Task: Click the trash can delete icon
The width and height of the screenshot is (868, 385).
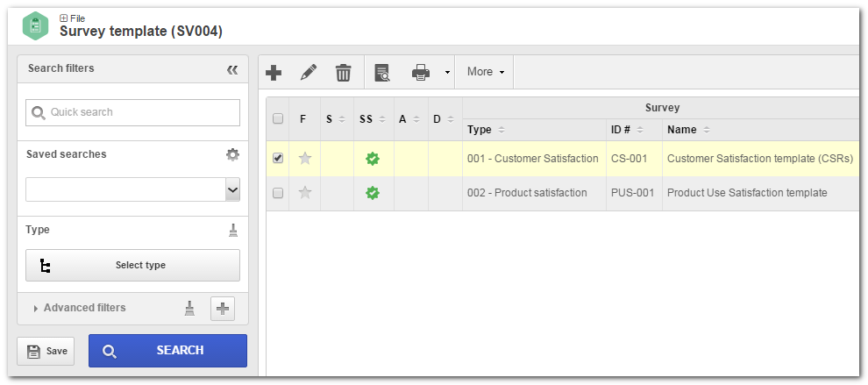Action: [344, 73]
